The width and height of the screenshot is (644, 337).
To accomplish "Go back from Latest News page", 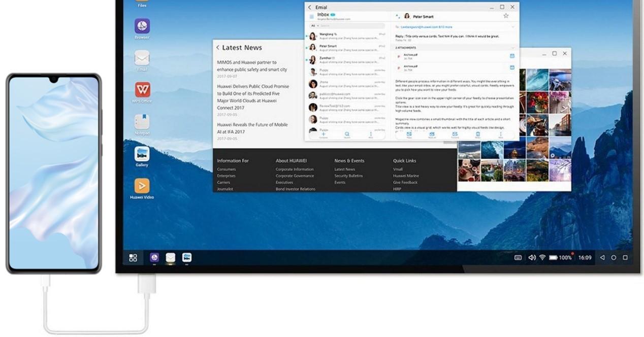I will [218, 48].
